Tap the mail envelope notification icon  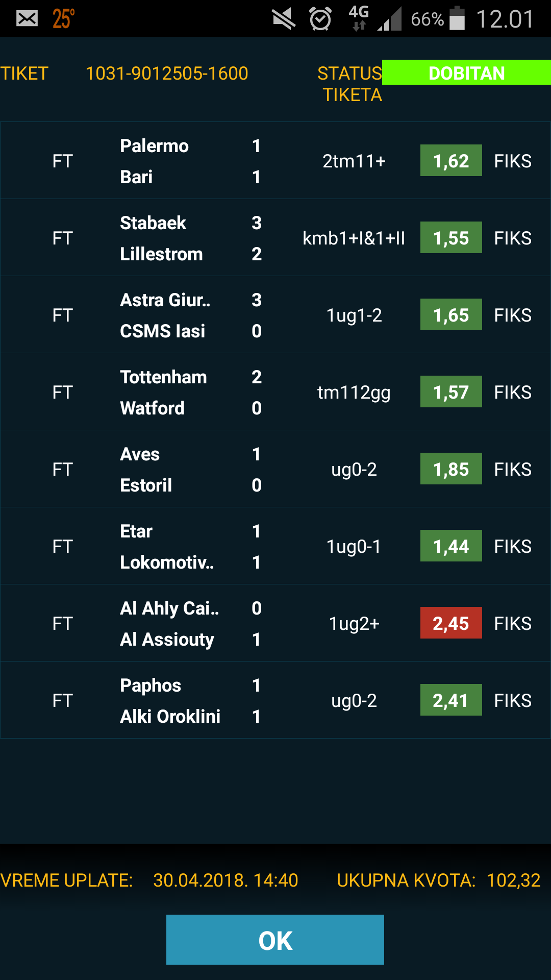[x=27, y=19]
